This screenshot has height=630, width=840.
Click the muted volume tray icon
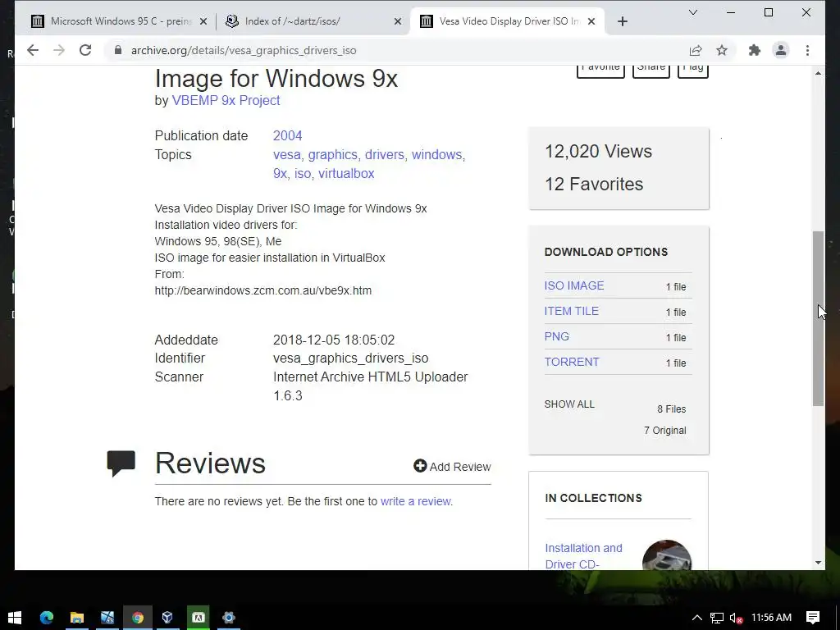click(736, 618)
